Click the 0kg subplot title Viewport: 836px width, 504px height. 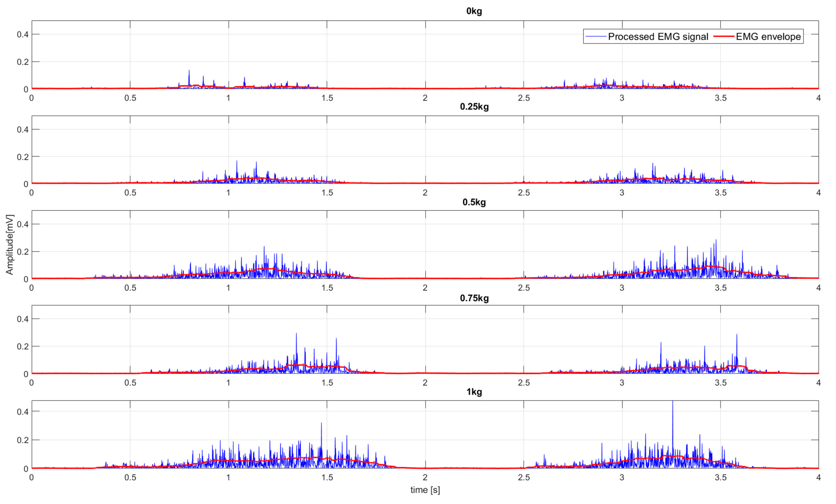click(x=474, y=11)
